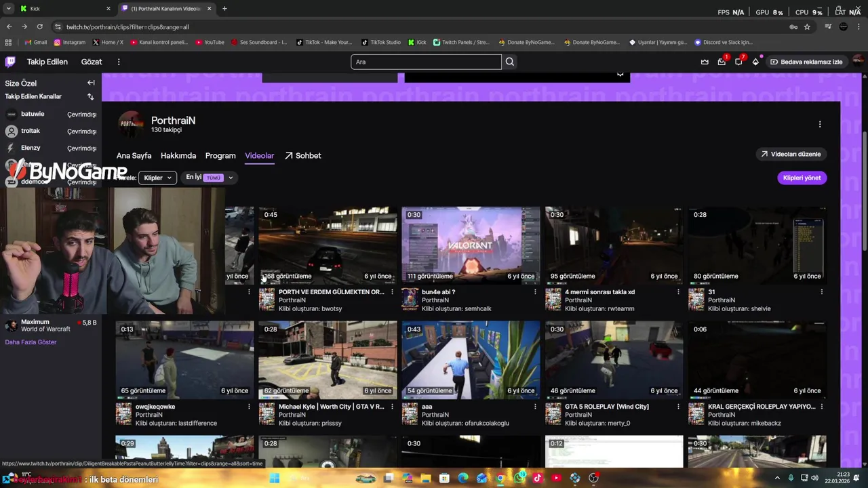Open the notifications inbox icon
Viewport: 868px width, 488px height.
click(x=722, y=62)
